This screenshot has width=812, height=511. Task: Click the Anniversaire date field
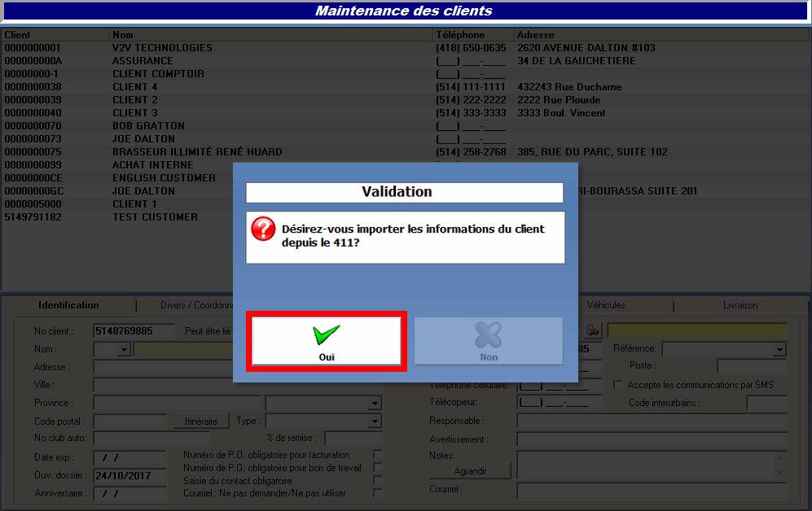[130, 493]
